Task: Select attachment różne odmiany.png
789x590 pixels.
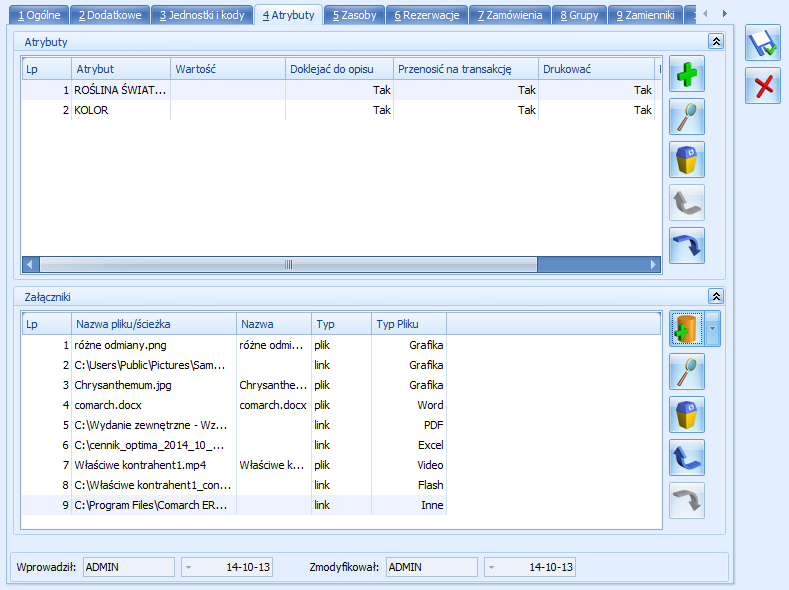Action: coord(234,345)
